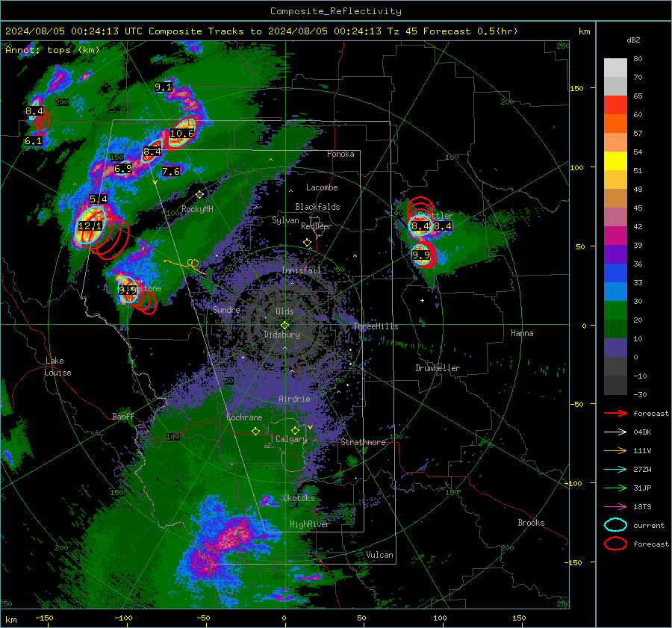Click the RedDeer city label
Screen dimensions: 672x628
317,226
